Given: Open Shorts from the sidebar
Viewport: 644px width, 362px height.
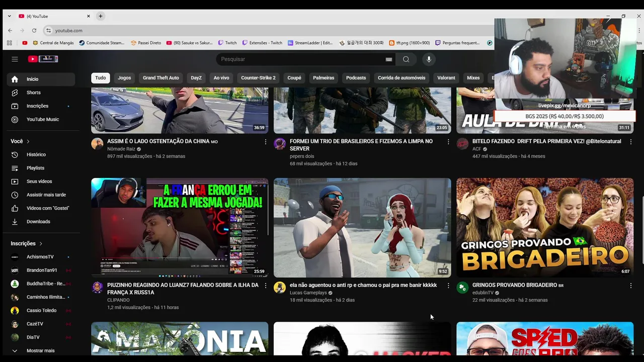Looking at the screenshot, I should coord(41,93).
